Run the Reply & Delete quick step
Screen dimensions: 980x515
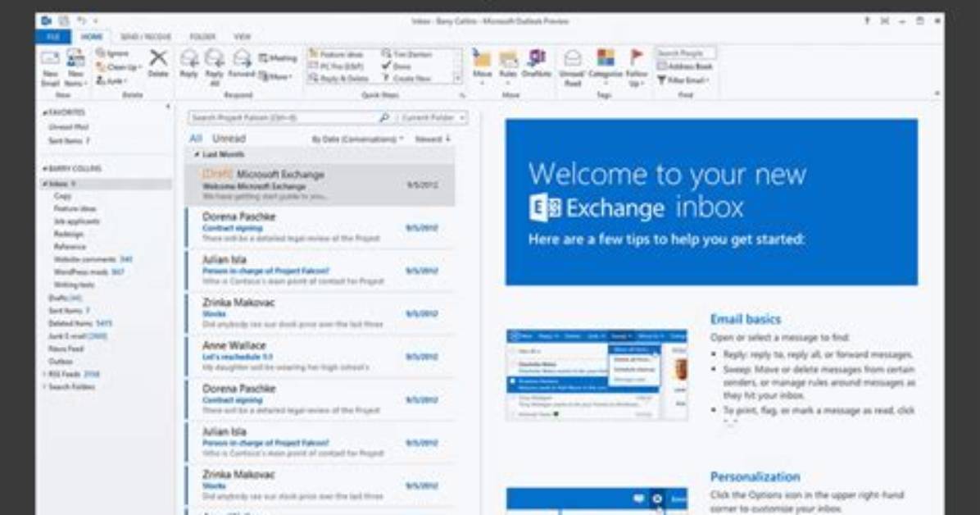click(x=338, y=78)
